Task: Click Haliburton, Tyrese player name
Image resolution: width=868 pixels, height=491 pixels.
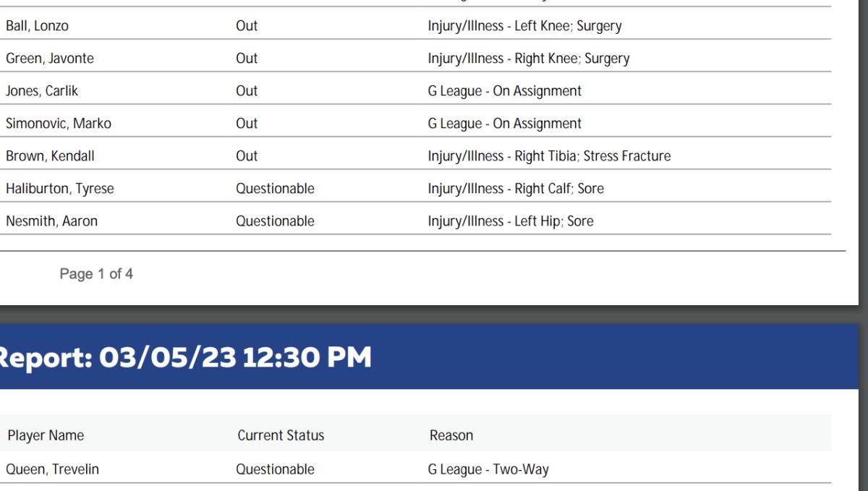Action: click(60, 189)
